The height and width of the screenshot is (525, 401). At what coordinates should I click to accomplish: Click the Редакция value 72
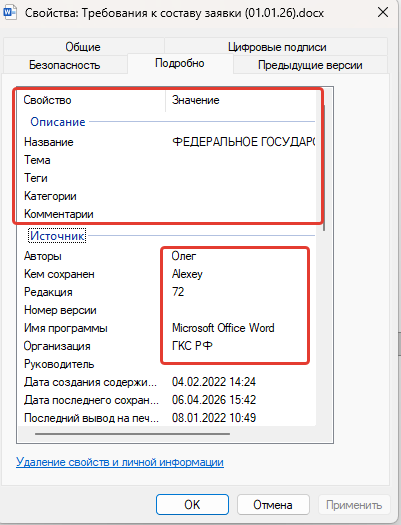pyautogui.click(x=178, y=292)
